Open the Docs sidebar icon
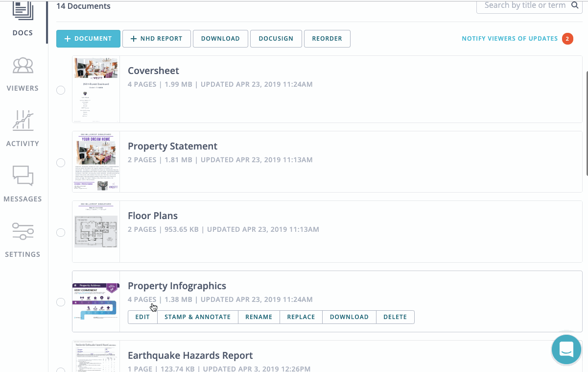 [x=23, y=12]
